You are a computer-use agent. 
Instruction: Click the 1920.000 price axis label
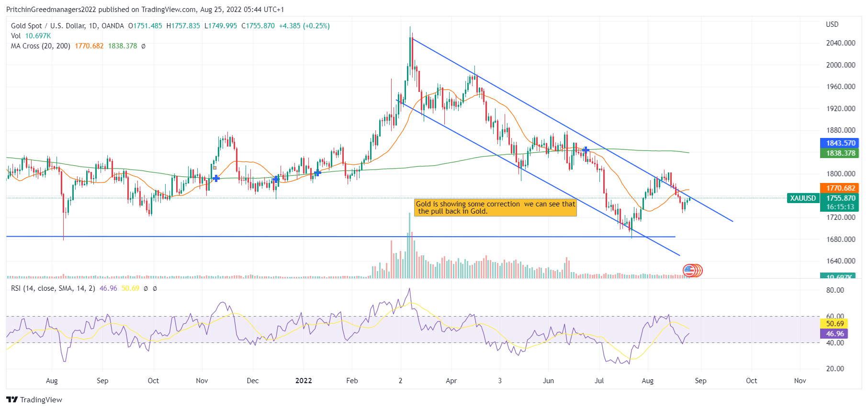point(841,109)
